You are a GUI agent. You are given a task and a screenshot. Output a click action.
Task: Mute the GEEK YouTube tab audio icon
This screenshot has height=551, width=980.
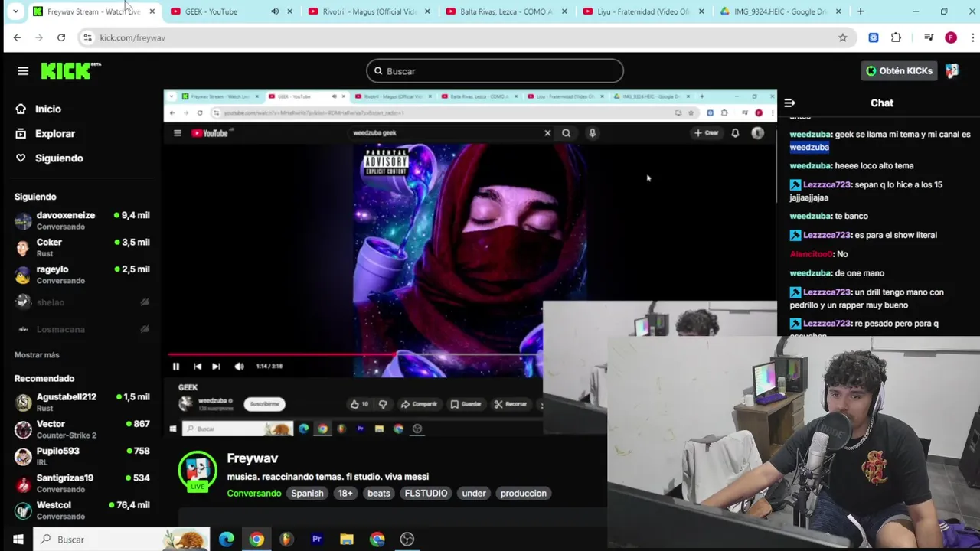tap(274, 11)
